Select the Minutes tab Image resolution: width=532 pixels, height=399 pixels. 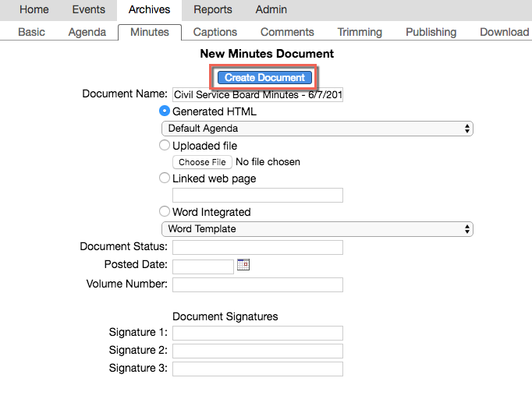click(x=150, y=32)
